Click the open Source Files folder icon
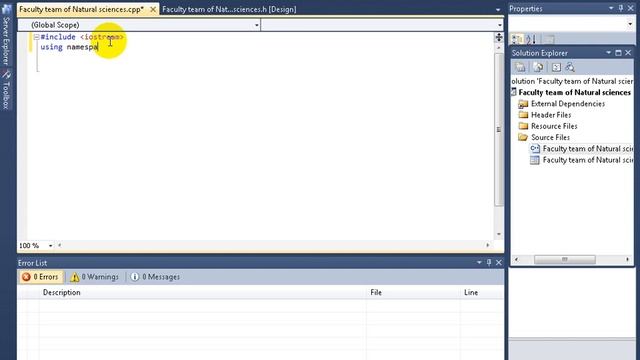Image resolution: width=640 pixels, height=360 pixels. coord(523,138)
